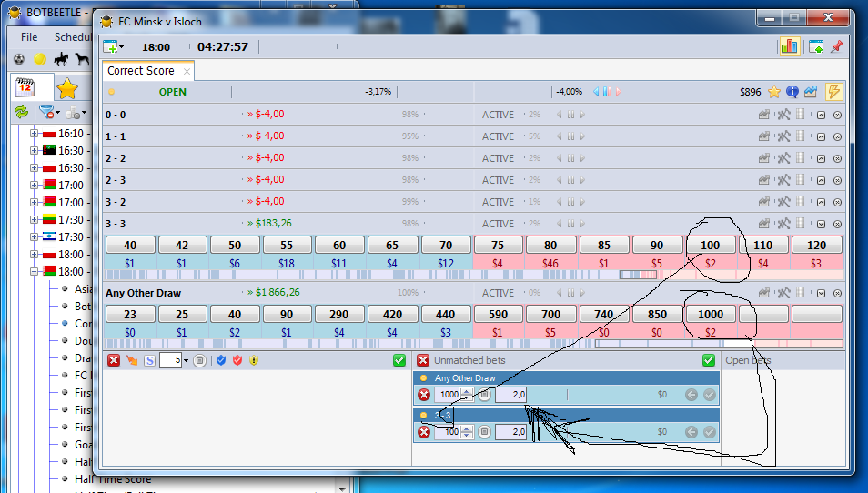
Task: Remove the Any Other Draw unmatched bet
Action: (x=423, y=395)
